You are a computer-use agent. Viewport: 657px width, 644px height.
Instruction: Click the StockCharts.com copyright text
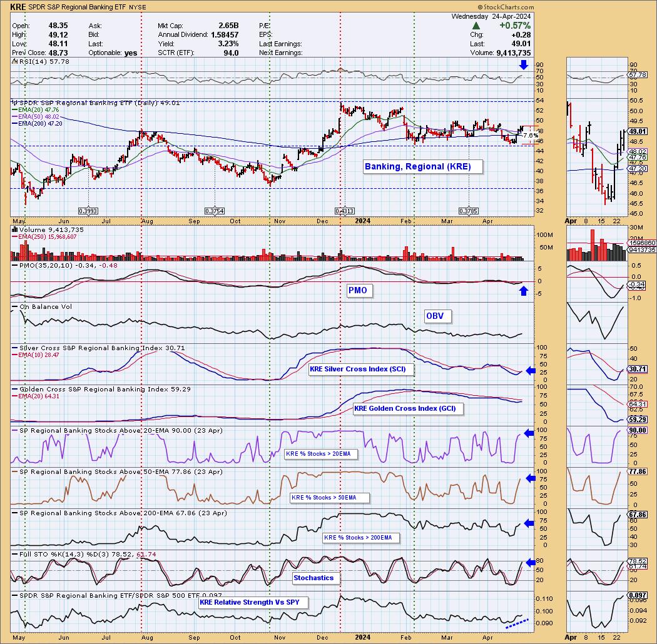coord(506,7)
